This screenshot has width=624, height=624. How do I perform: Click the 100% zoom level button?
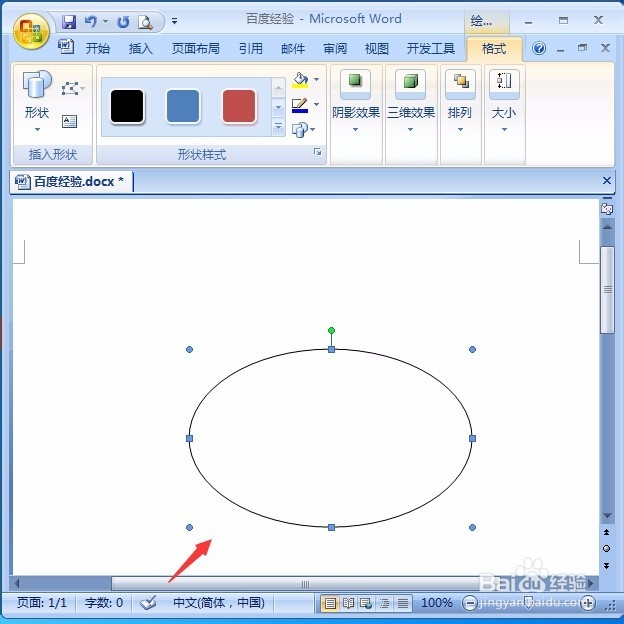coord(437,603)
